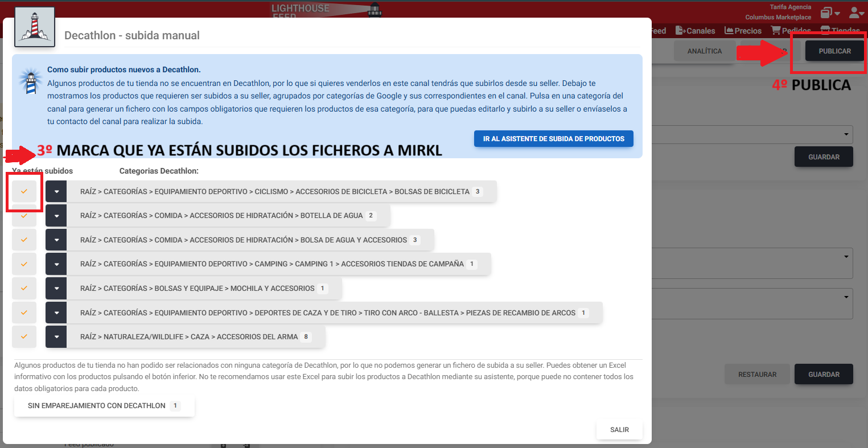
Task: Open Canales menu in top navigation
Action: click(x=695, y=31)
